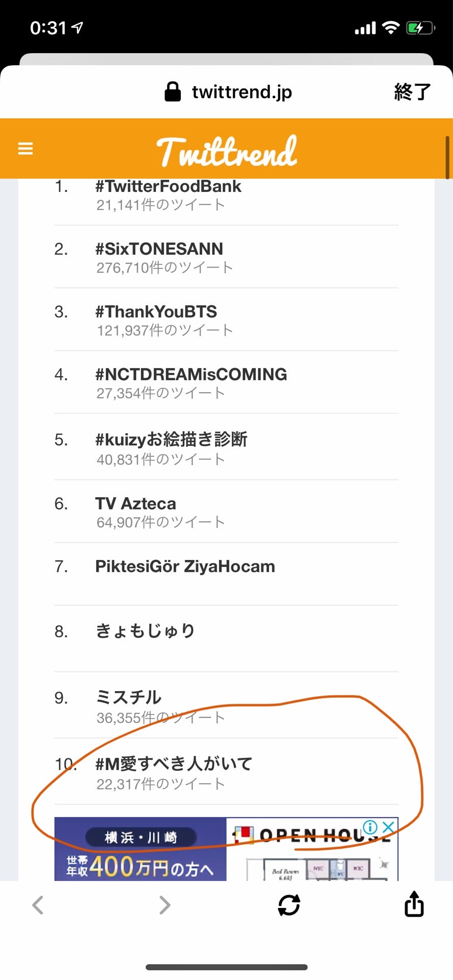Tap the browser back arrow
The width and height of the screenshot is (453, 980).
tap(38, 905)
